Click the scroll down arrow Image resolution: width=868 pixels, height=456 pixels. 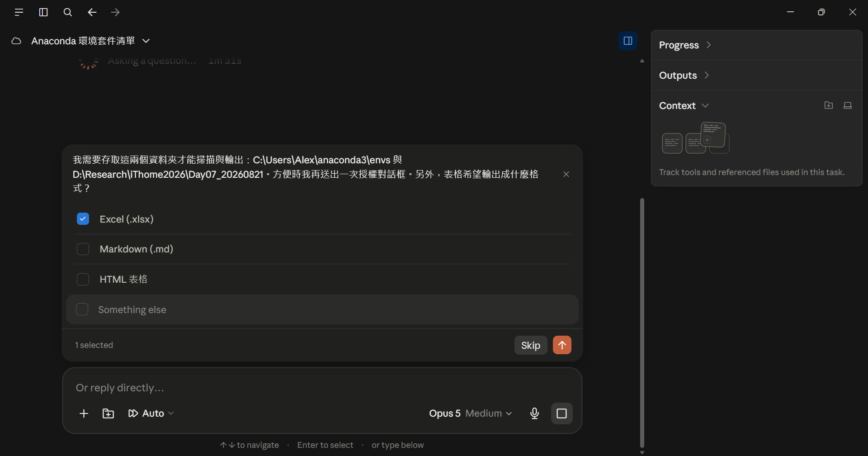[642, 452]
